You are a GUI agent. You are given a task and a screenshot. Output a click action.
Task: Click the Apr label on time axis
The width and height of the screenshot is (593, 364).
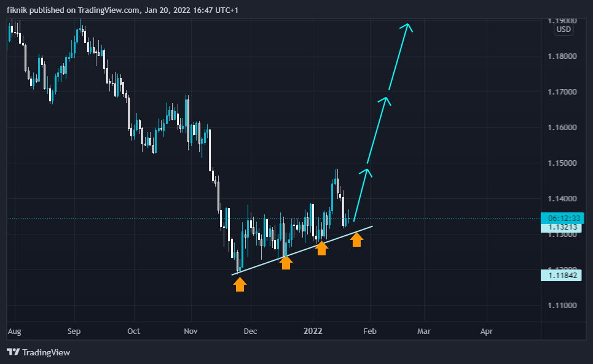click(x=486, y=331)
